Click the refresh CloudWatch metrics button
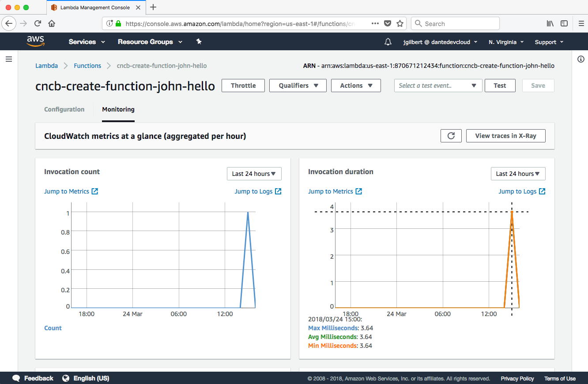 coord(451,136)
